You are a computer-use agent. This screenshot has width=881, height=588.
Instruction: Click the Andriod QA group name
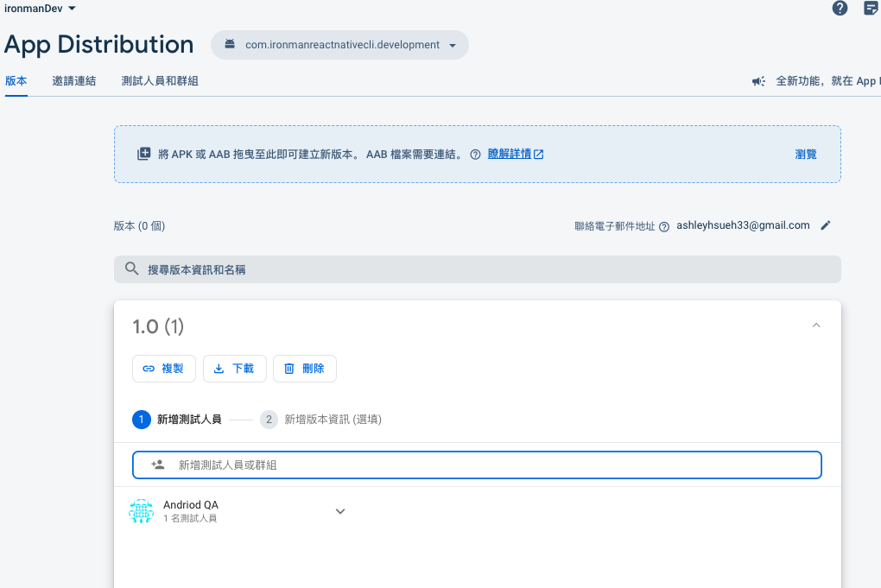click(x=191, y=505)
